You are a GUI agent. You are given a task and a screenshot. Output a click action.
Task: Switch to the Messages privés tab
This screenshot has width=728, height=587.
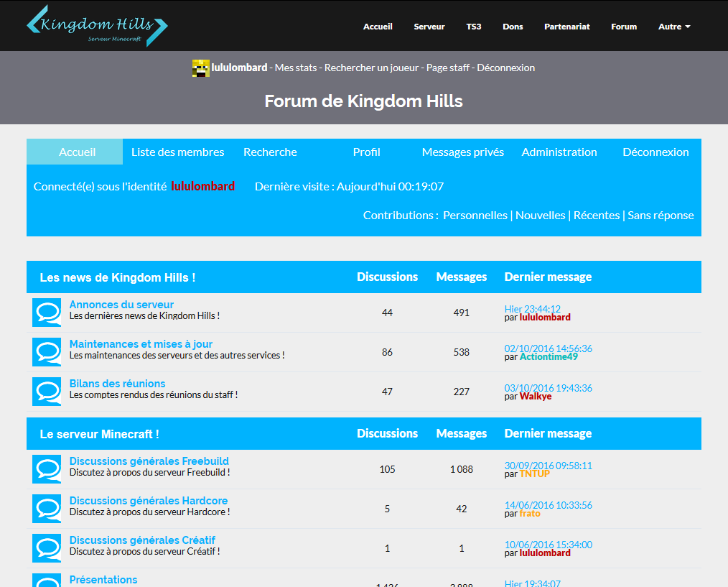(462, 152)
